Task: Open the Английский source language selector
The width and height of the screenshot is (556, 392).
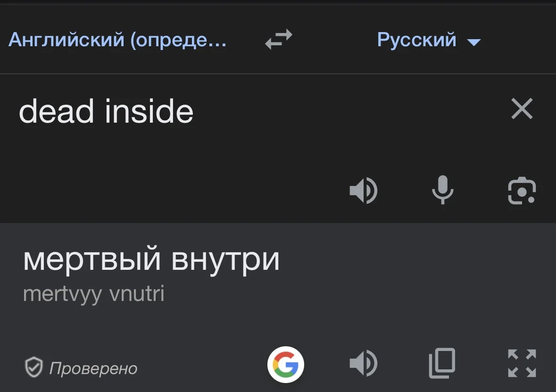Action: 117,40
